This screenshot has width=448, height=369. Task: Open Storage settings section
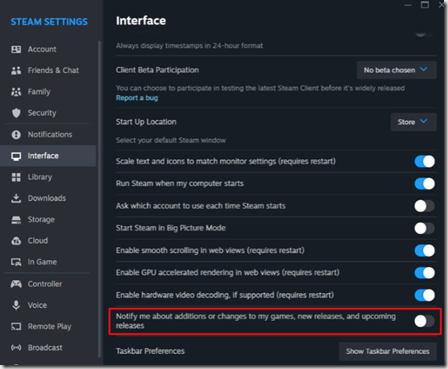point(48,220)
